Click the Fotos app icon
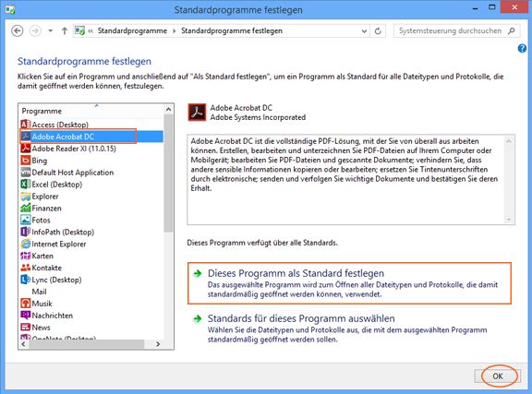The height and width of the screenshot is (394, 532). [x=26, y=220]
